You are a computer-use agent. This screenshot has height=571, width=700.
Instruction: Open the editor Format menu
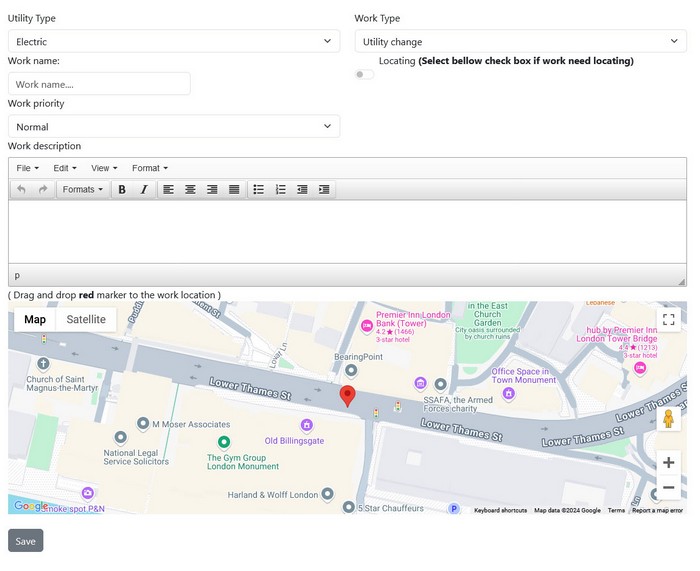(x=150, y=168)
